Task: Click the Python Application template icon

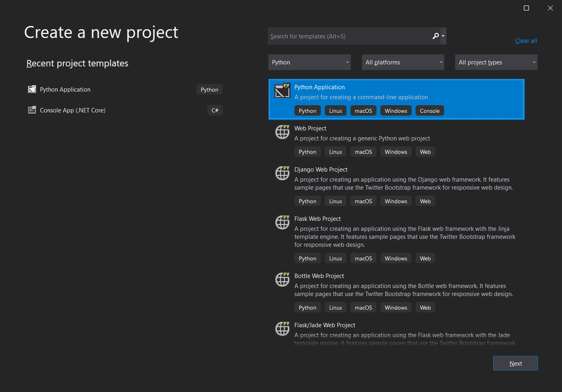Action: tap(282, 91)
